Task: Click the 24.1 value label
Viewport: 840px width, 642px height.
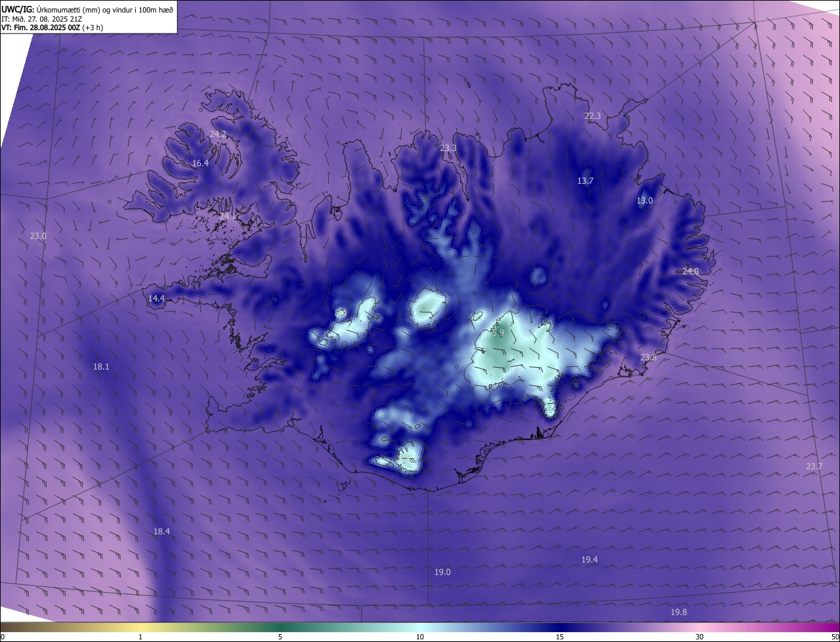Action: click(228, 216)
